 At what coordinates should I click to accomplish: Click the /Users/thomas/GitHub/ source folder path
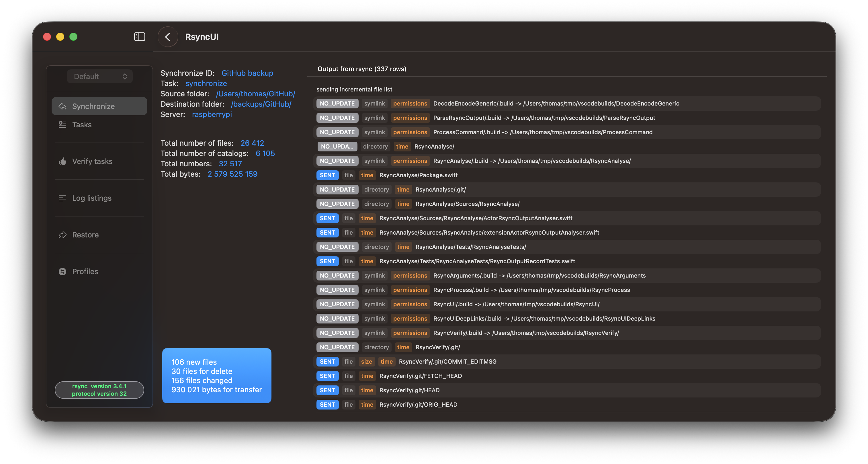tap(255, 94)
